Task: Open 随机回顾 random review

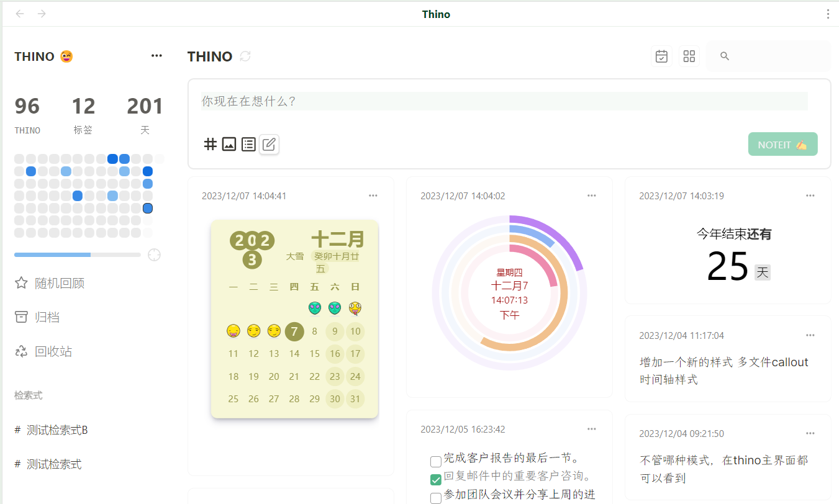Action: click(x=60, y=283)
